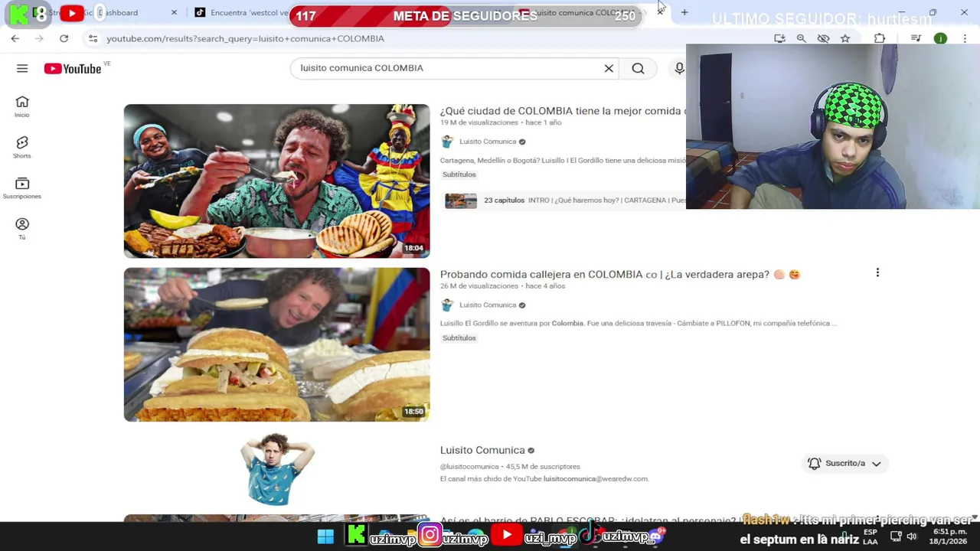Screen dimensions: 980x551
Task: Open the YouTube hamburger guide menu
Action: click(x=22, y=68)
